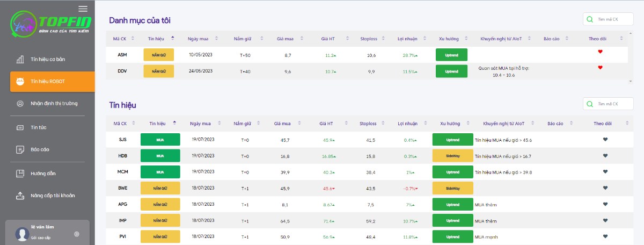Viewport: 644px width, 245px height.
Task: Click the profit 28.7% in ASM row
Action: coord(410,55)
